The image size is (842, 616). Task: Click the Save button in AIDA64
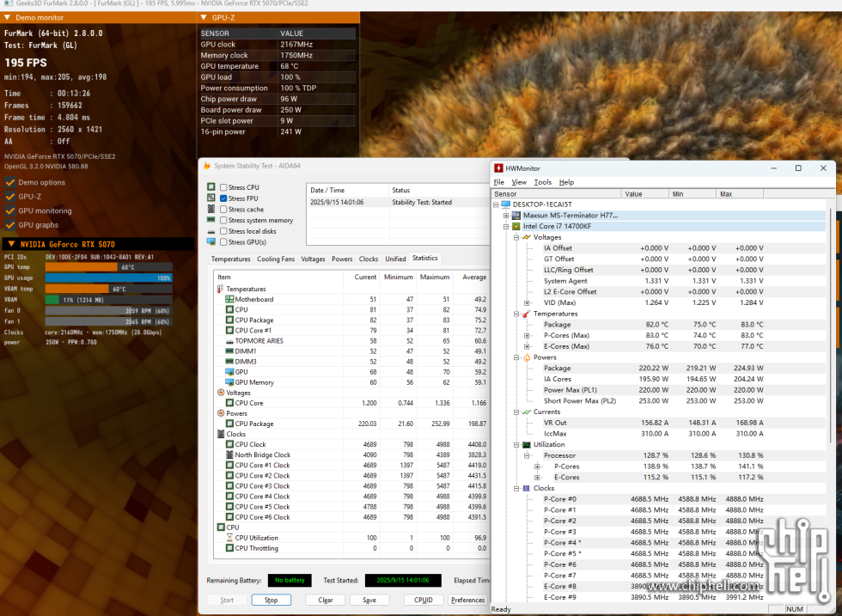[x=369, y=600]
